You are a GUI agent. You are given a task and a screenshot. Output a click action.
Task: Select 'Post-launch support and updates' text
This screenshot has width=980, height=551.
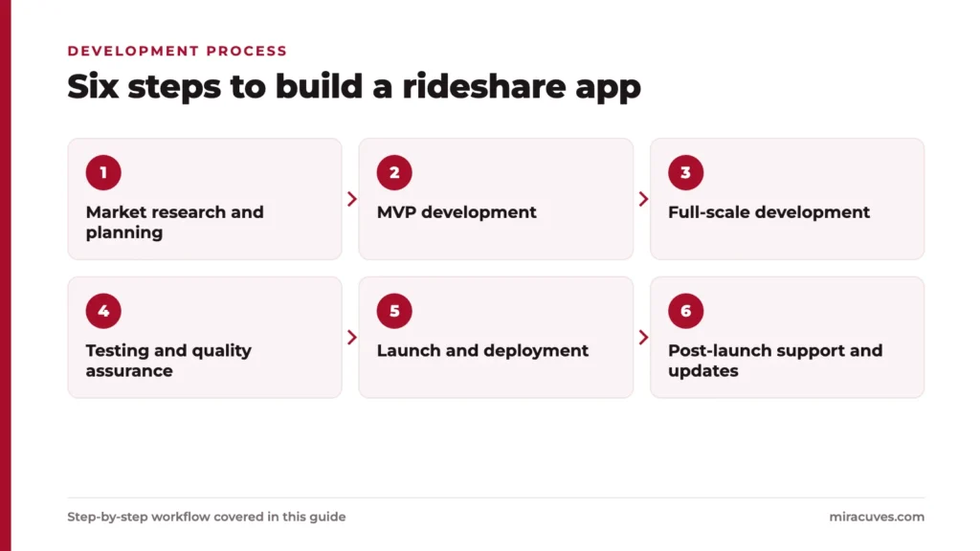pos(775,361)
